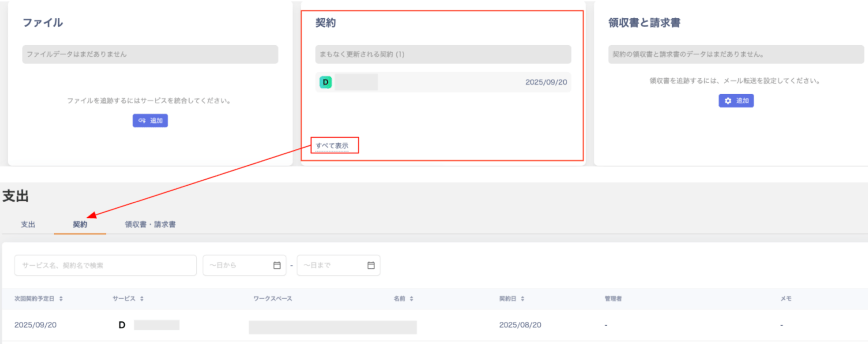The height and width of the screenshot is (344, 868).
Task: Open the 〜日まで end date field
Action: 338,265
